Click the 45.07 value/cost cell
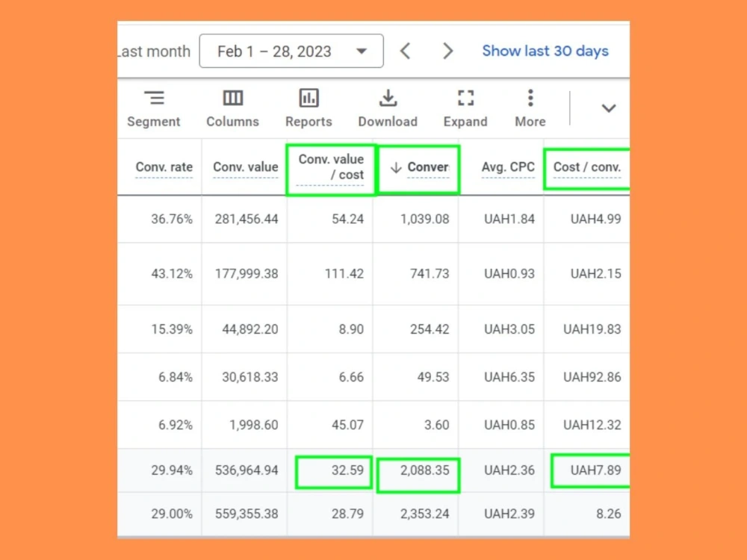This screenshot has width=747, height=560. (348, 425)
